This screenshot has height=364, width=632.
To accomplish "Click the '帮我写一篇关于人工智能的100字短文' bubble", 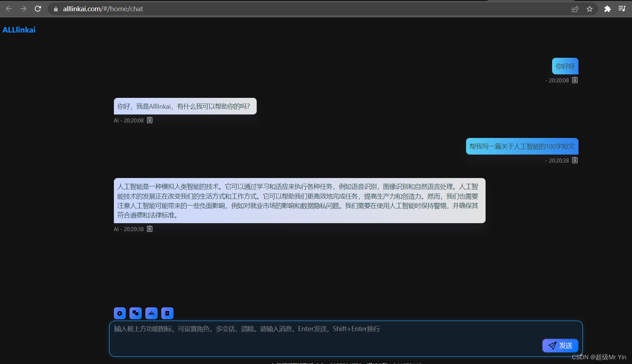I will [x=522, y=146].
